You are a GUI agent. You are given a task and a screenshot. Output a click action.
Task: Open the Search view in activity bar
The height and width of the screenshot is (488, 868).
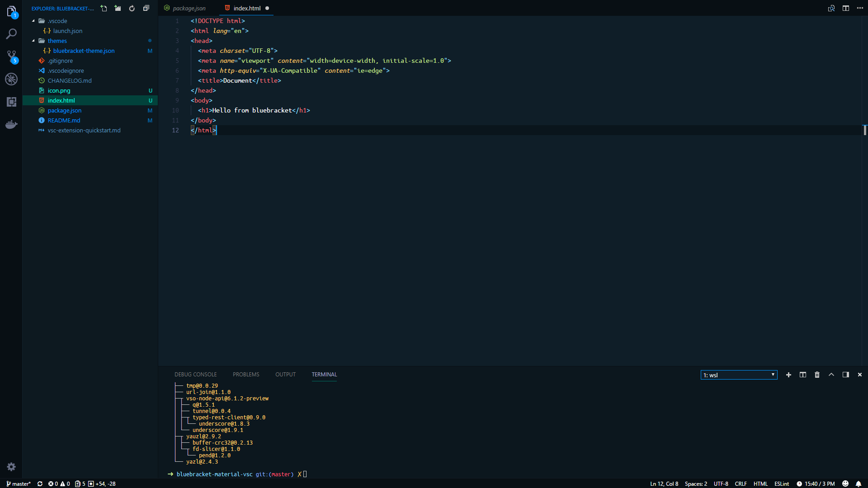coord(11,34)
